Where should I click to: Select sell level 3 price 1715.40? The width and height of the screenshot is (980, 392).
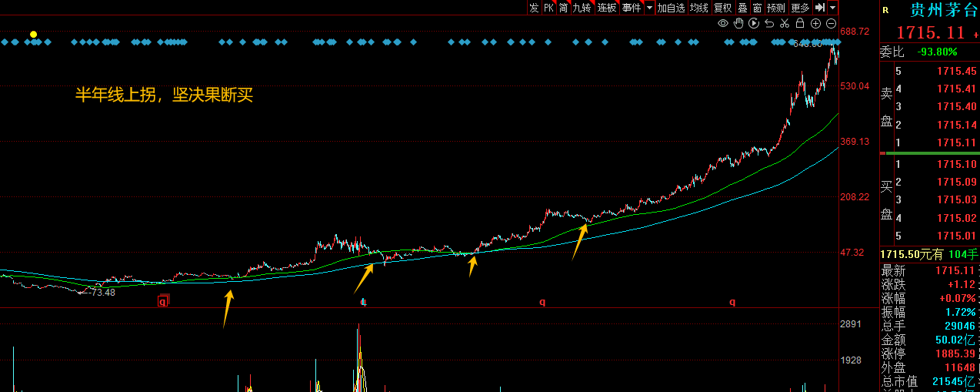956,106
